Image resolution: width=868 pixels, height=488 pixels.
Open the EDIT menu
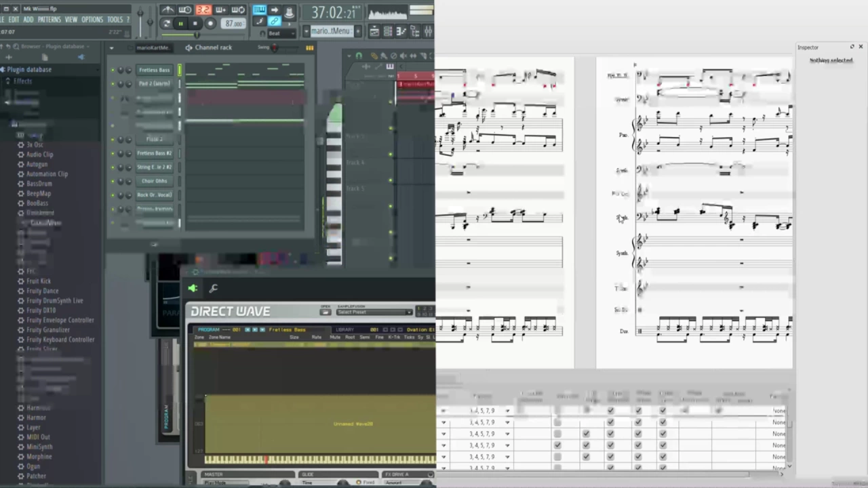pos(14,19)
